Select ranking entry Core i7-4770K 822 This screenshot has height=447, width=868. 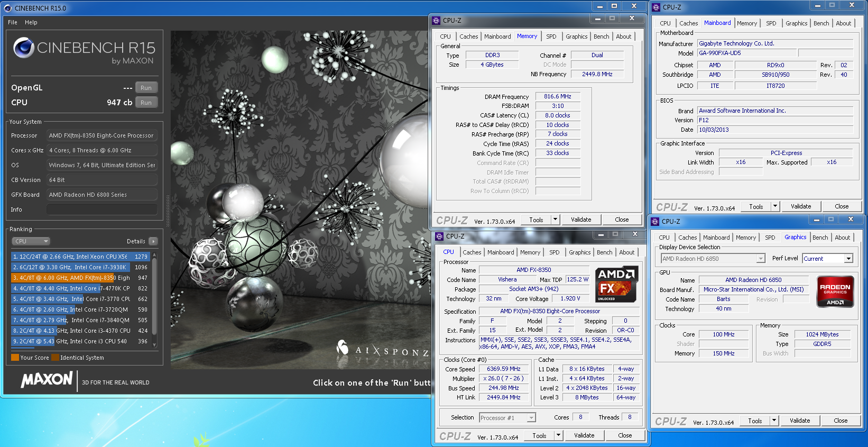pyautogui.click(x=81, y=288)
